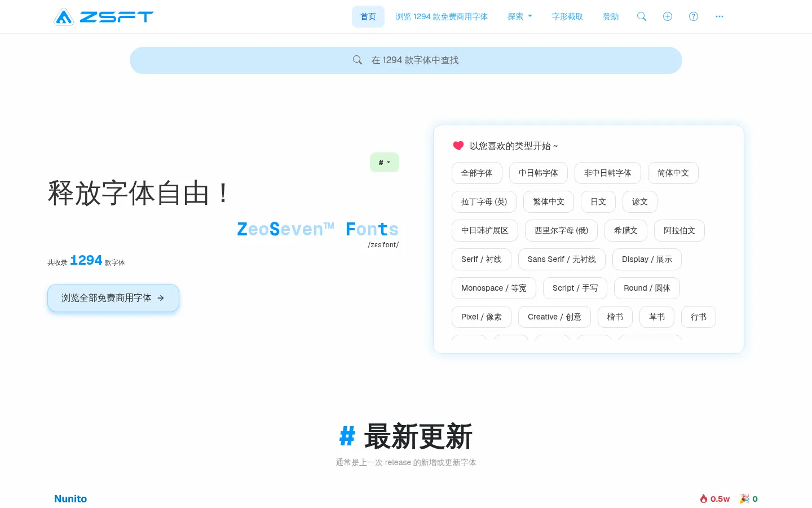Pick the 行书 chip

pyautogui.click(x=699, y=317)
